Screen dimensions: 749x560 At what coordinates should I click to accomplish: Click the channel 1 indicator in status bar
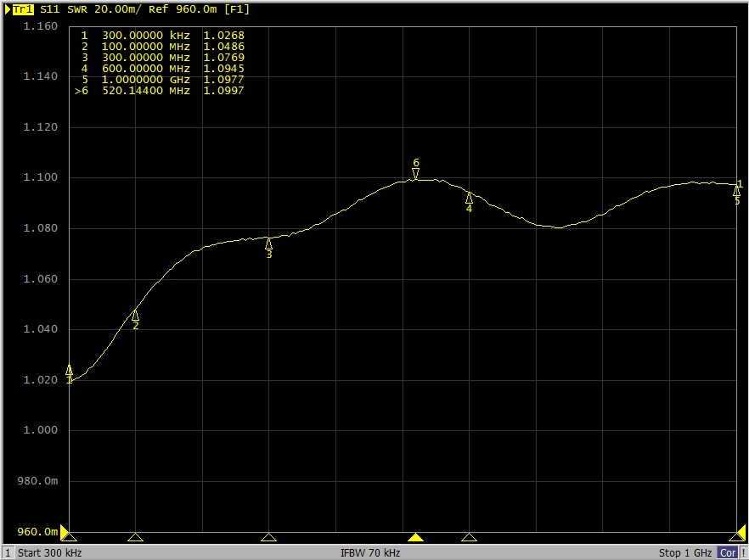click(8, 553)
